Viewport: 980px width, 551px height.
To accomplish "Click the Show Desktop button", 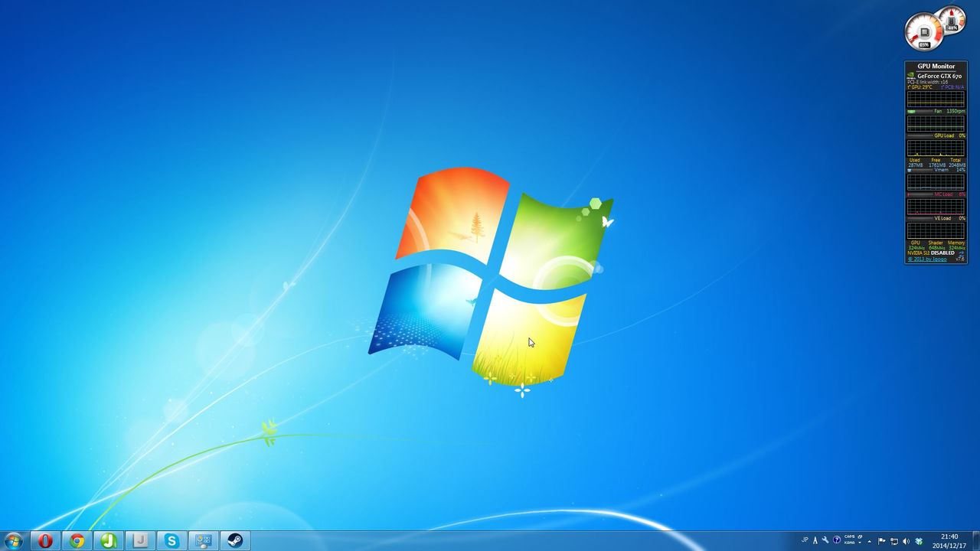I will click(x=975, y=541).
